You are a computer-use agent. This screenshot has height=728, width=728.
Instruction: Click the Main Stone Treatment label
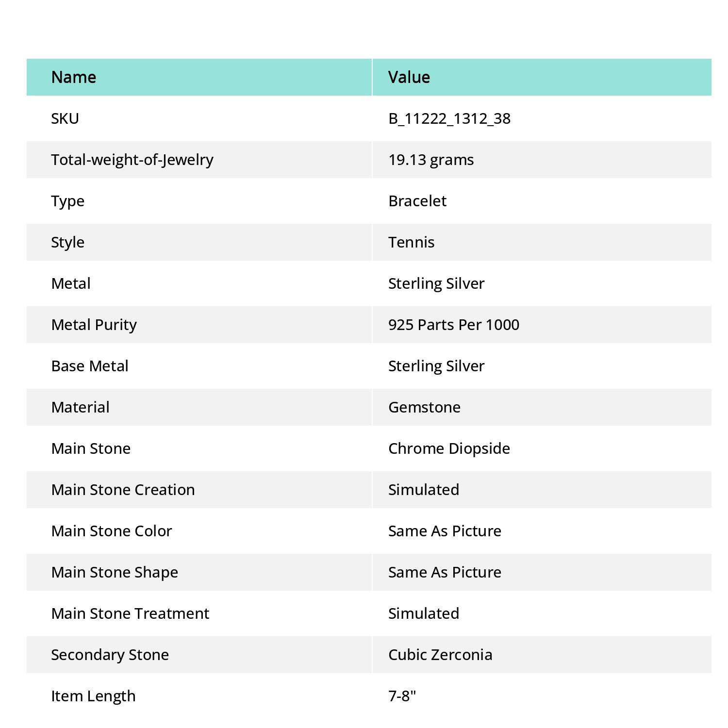pos(130,613)
